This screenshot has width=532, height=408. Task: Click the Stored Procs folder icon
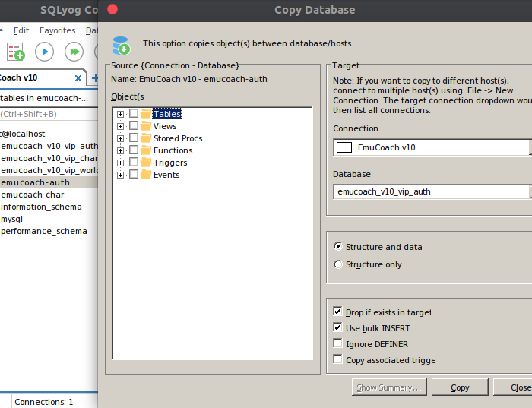146,138
